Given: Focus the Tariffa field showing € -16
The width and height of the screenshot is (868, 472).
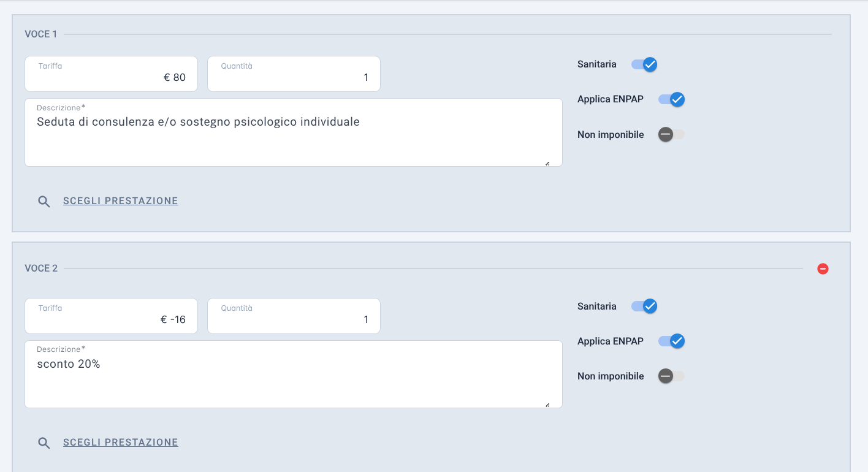Looking at the screenshot, I should 111,316.
